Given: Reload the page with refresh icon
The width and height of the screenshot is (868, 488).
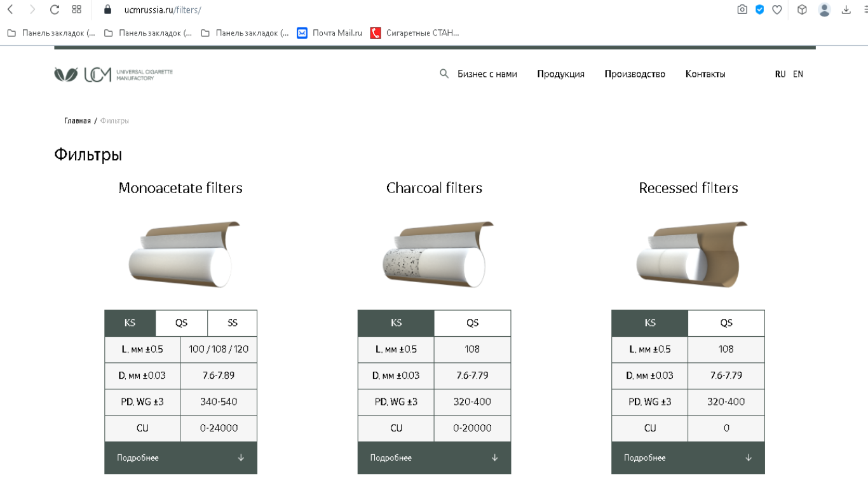Looking at the screenshot, I should 54,10.
